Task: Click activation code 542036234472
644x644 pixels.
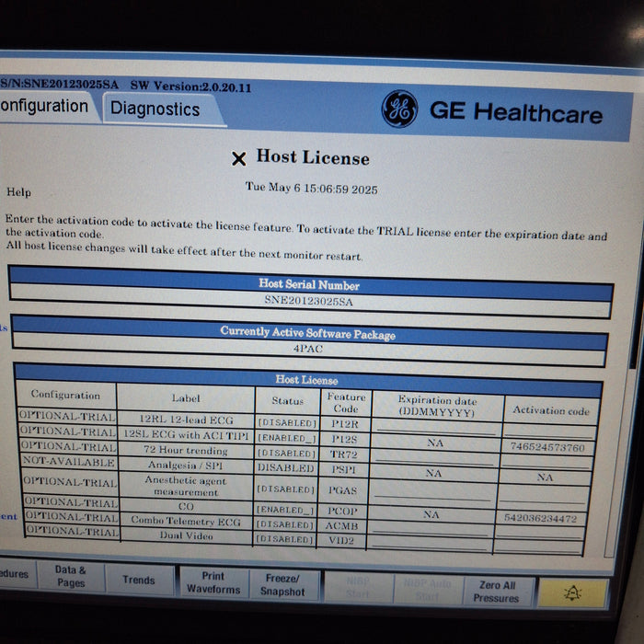Action: pos(541,518)
